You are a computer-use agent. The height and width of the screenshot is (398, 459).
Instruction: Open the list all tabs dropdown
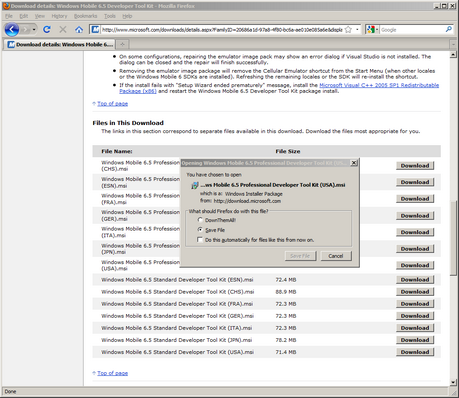click(x=453, y=44)
